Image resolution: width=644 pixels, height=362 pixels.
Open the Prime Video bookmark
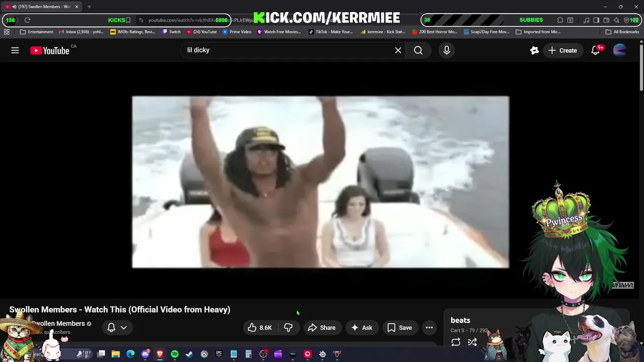click(237, 32)
